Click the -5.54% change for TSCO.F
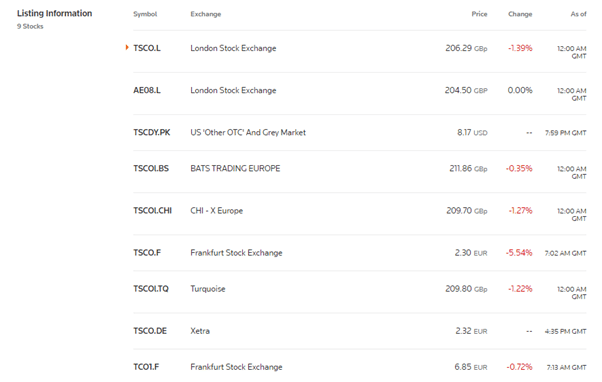 coord(519,253)
